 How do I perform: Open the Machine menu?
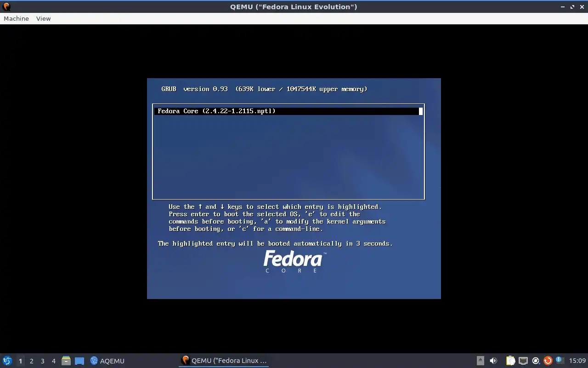coord(16,18)
